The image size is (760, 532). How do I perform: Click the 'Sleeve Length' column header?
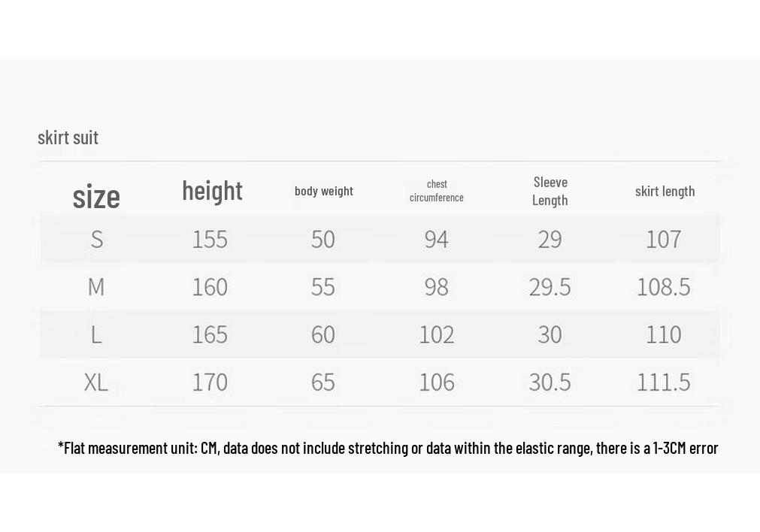pyautogui.click(x=550, y=191)
